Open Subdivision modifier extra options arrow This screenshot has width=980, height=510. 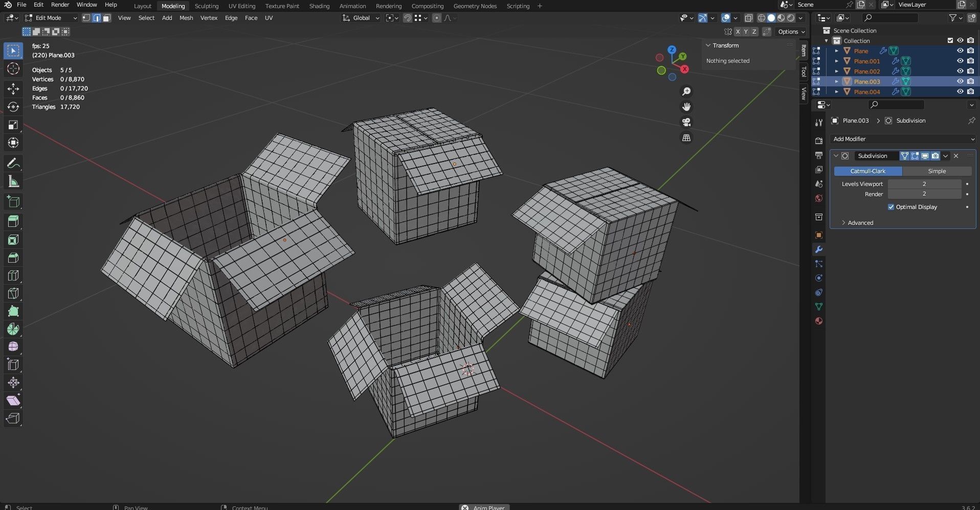coord(945,156)
